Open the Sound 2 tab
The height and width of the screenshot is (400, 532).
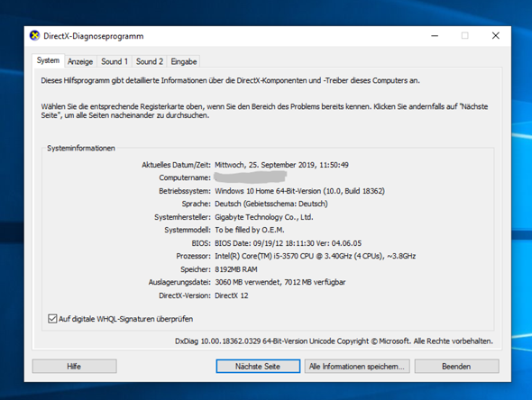pyautogui.click(x=150, y=61)
